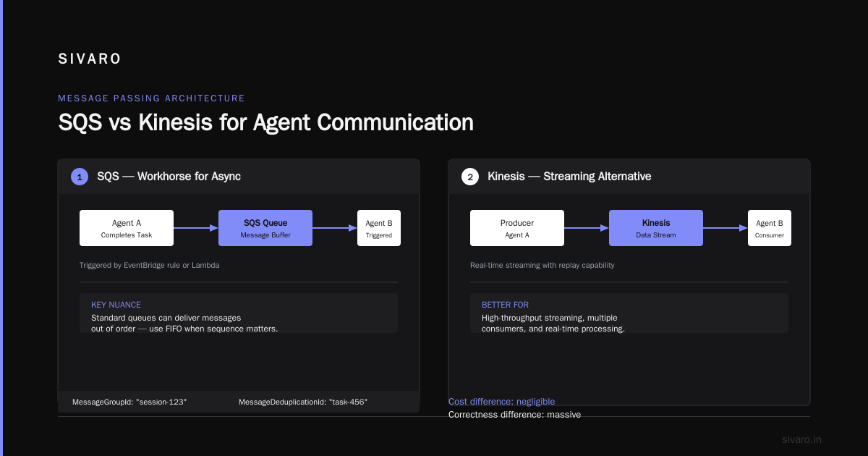The height and width of the screenshot is (456, 868).
Task: Open the sivaro.in link
Action: [802, 439]
